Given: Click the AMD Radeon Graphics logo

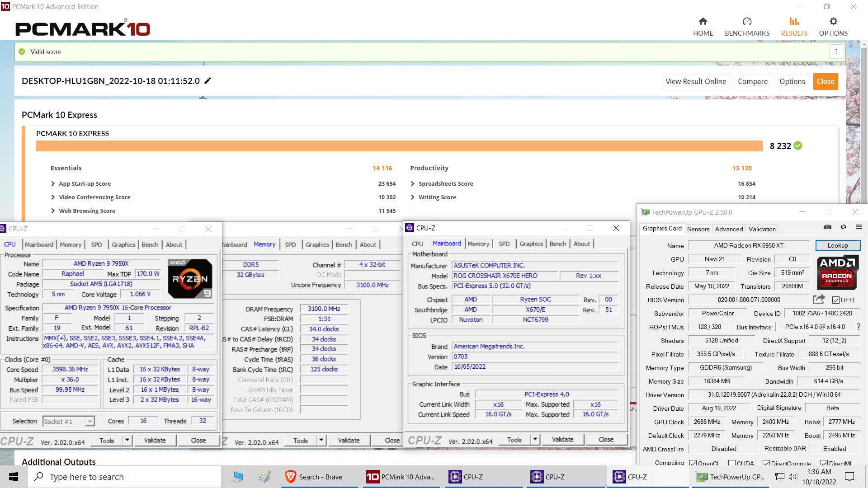Looking at the screenshot, I should [837, 272].
